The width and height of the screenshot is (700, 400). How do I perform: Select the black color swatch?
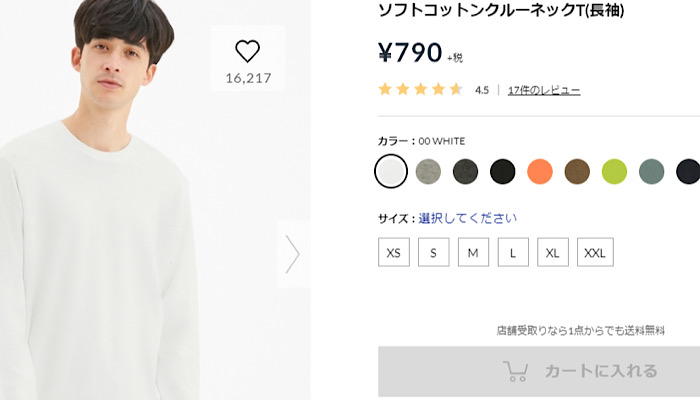[x=502, y=172]
